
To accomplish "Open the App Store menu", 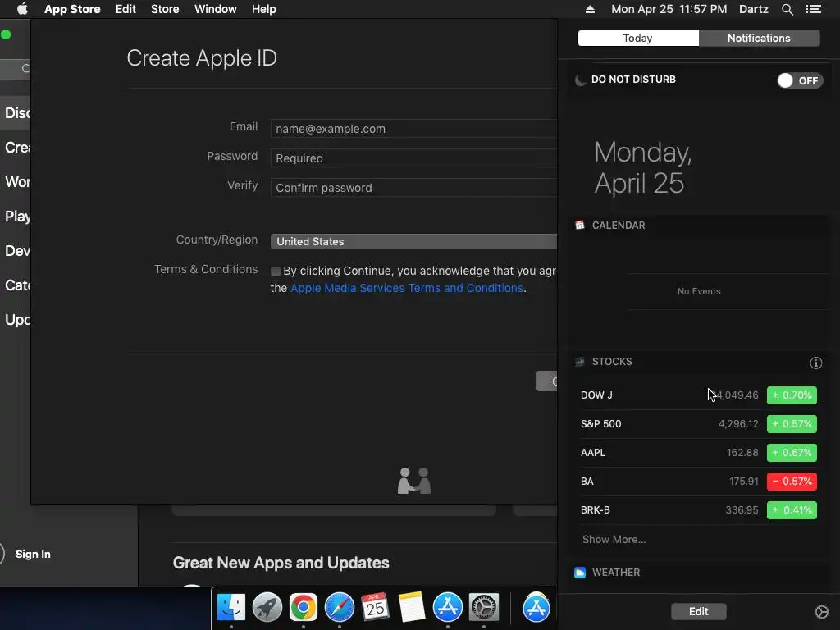I will click(72, 9).
